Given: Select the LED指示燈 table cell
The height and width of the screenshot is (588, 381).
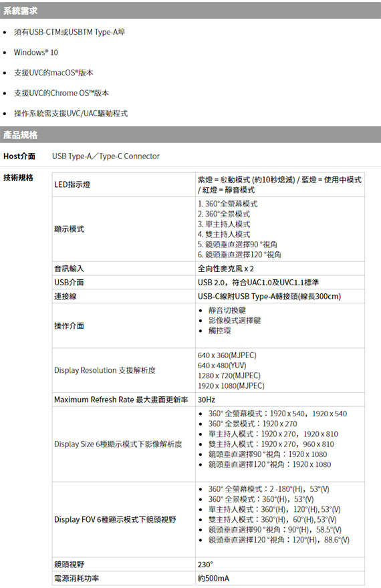Looking at the screenshot, I should coord(124,184).
